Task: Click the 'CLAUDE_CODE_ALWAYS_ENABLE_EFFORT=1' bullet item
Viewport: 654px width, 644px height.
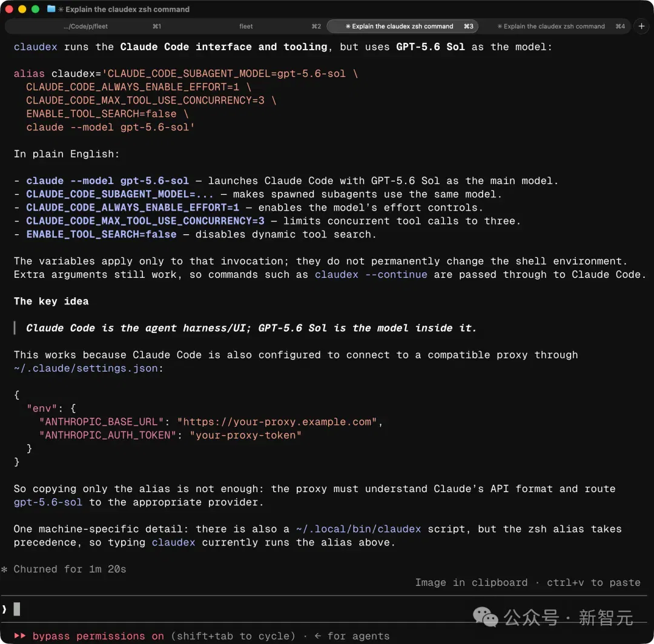Action: [248, 208]
